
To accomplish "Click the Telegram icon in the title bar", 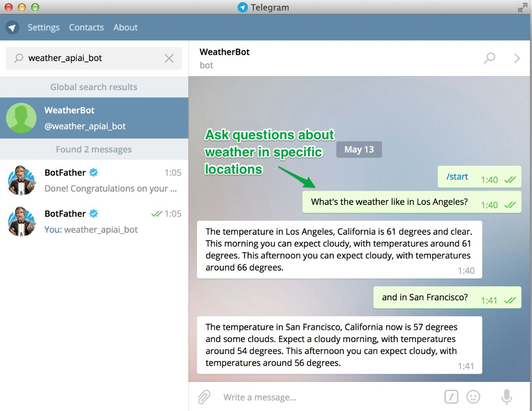I will click(243, 7).
